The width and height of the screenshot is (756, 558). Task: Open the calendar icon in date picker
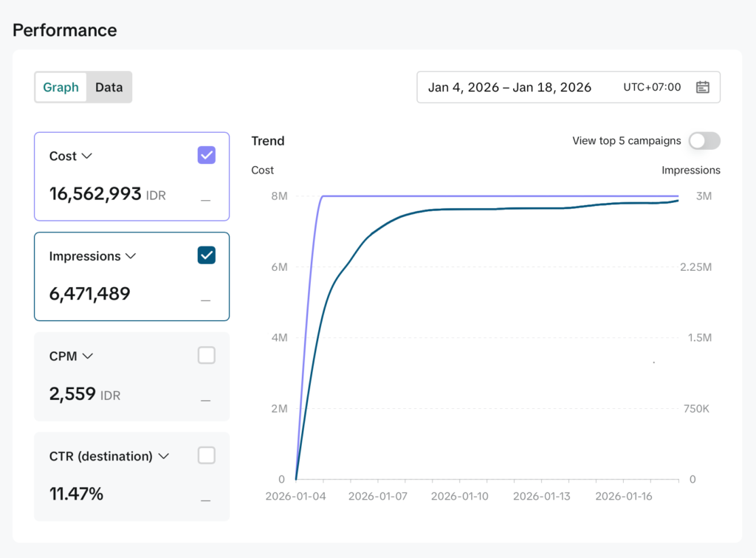coord(702,87)
